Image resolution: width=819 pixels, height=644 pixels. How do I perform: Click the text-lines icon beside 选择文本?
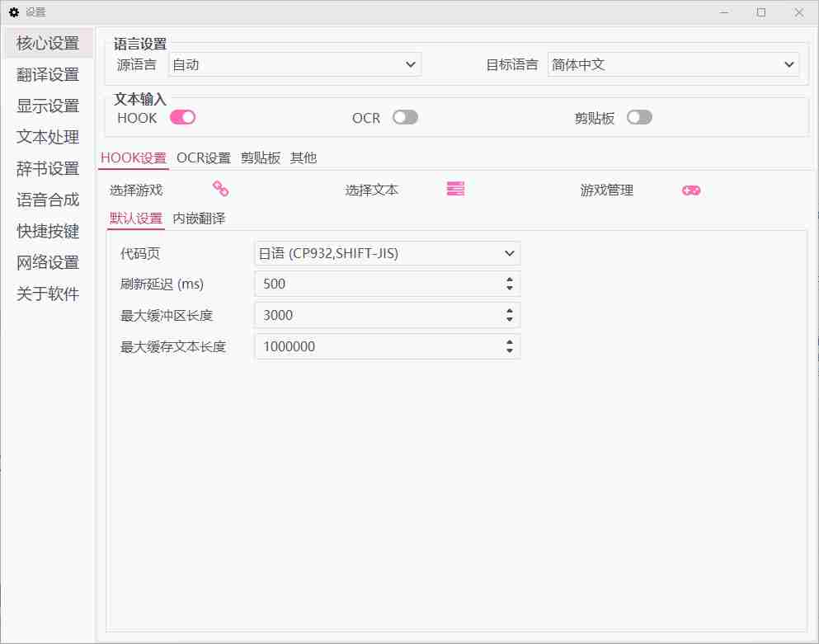pyautogui.click(x=454, y=190)
